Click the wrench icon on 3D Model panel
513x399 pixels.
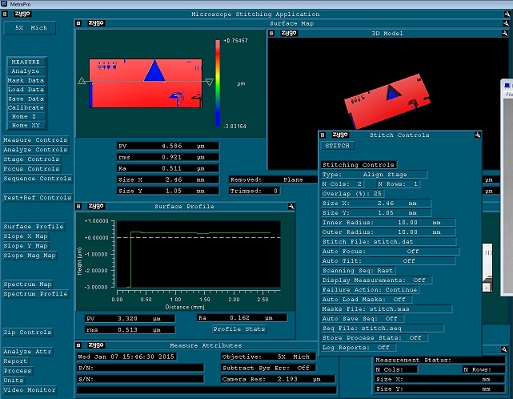click(x=505, y=33)
